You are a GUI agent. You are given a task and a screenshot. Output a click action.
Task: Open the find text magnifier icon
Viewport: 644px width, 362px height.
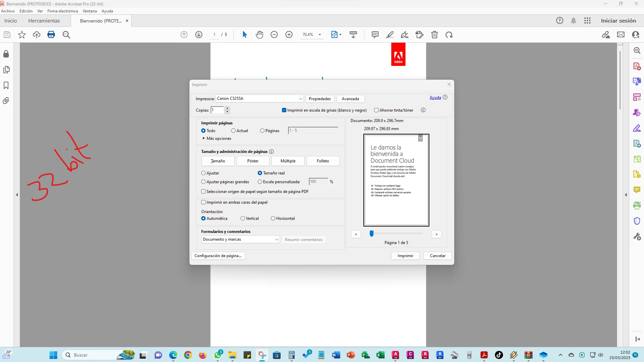[x=66, y=35]
